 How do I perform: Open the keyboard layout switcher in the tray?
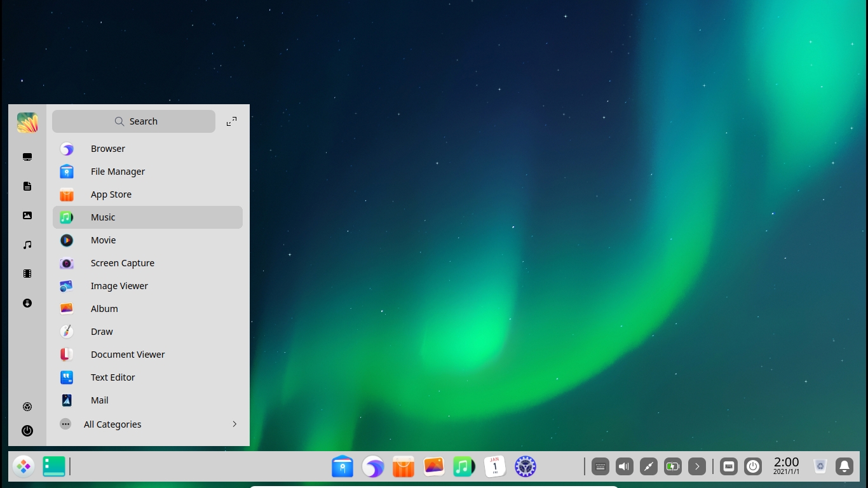(x=729, y=466)
